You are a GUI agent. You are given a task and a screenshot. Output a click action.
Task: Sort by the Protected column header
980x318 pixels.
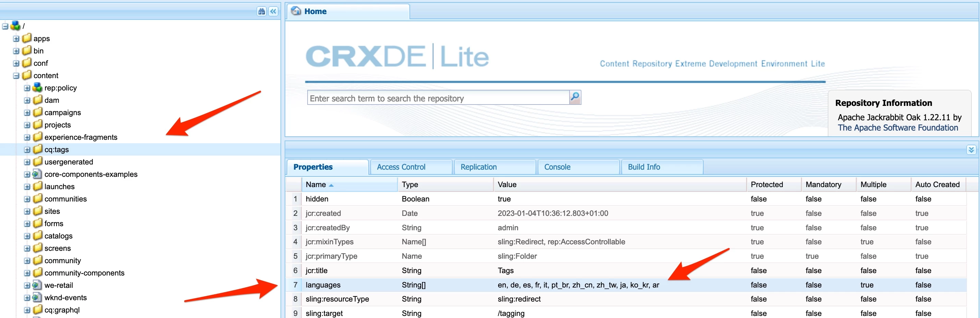774,184
